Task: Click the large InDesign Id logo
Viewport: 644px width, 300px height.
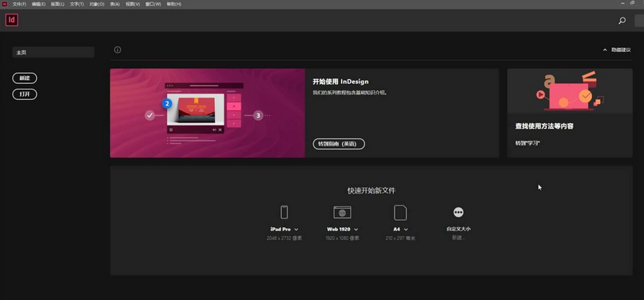Action: click(11, 20)
